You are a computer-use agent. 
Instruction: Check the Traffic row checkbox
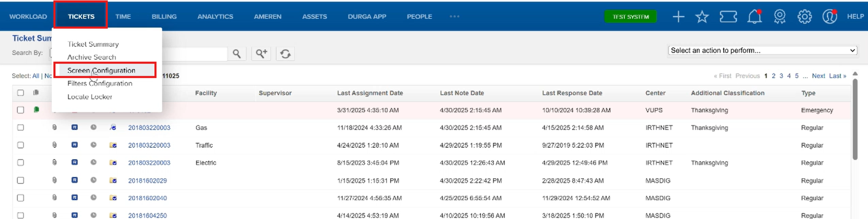point(21,145)
